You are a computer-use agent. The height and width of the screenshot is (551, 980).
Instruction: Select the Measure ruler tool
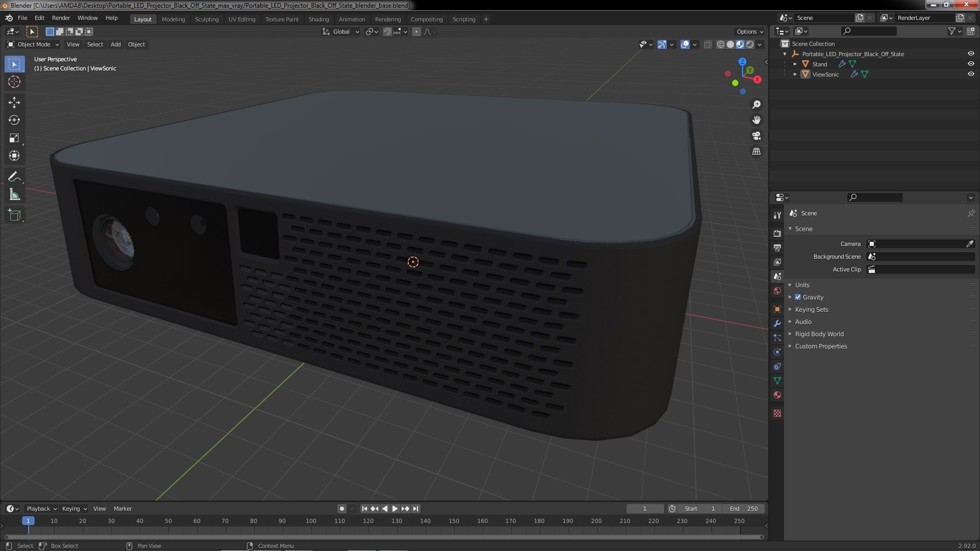14,195
